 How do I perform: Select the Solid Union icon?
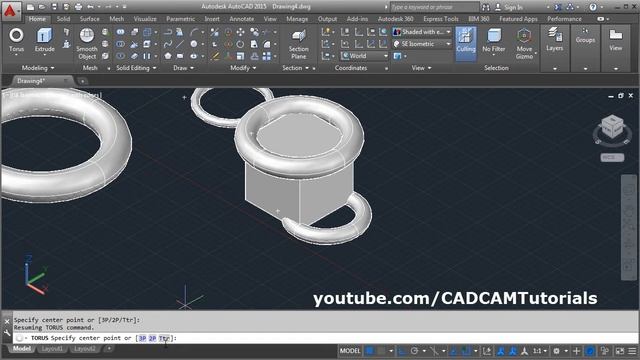tap(120, 31)
